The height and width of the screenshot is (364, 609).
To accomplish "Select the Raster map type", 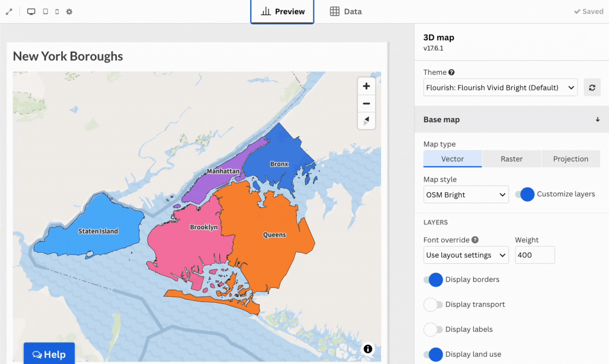I will (512, 159).
